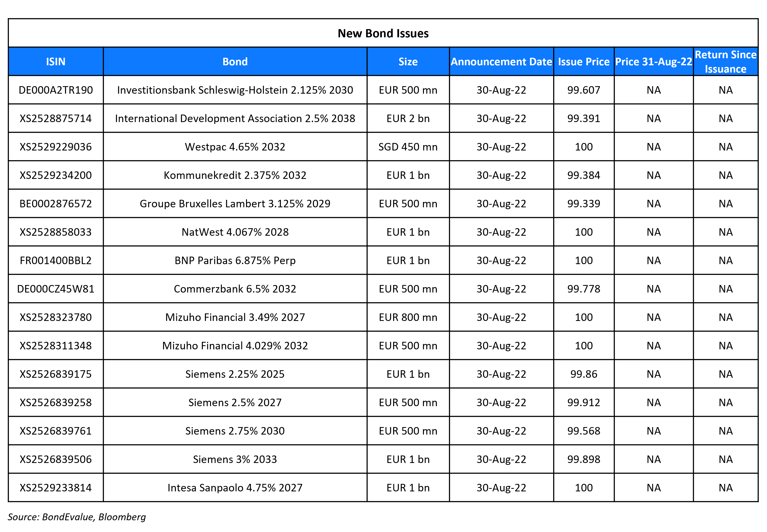The height and width of the screenshot is (532, 767).
Task: Select ISIN XS2528311348
Action: pos(56,346)
